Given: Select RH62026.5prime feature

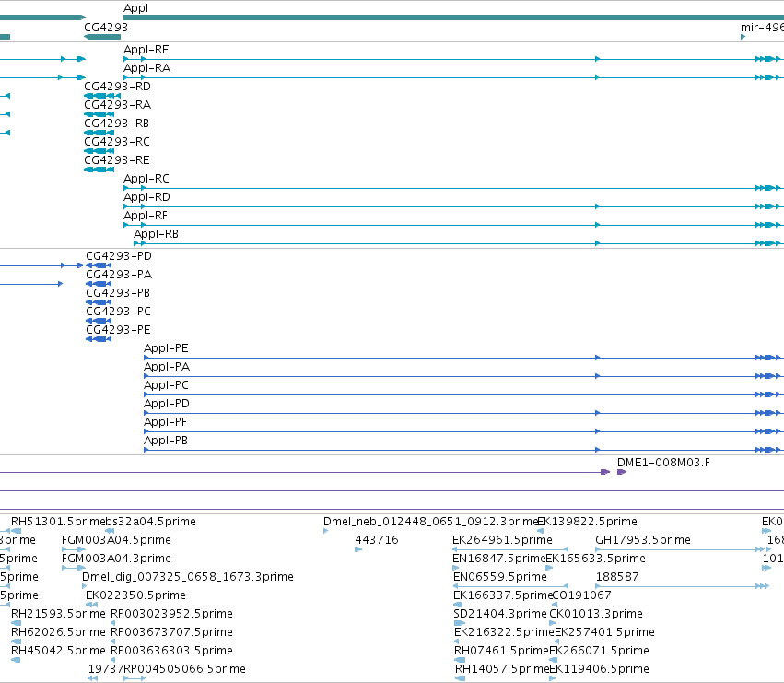Looking at the screenshot, I should click(x=58, y=632).
